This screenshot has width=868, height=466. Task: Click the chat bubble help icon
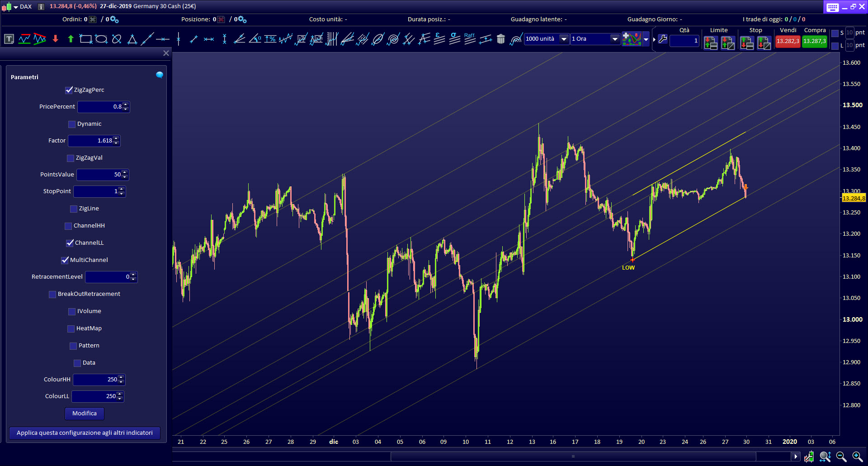point(160,75)
